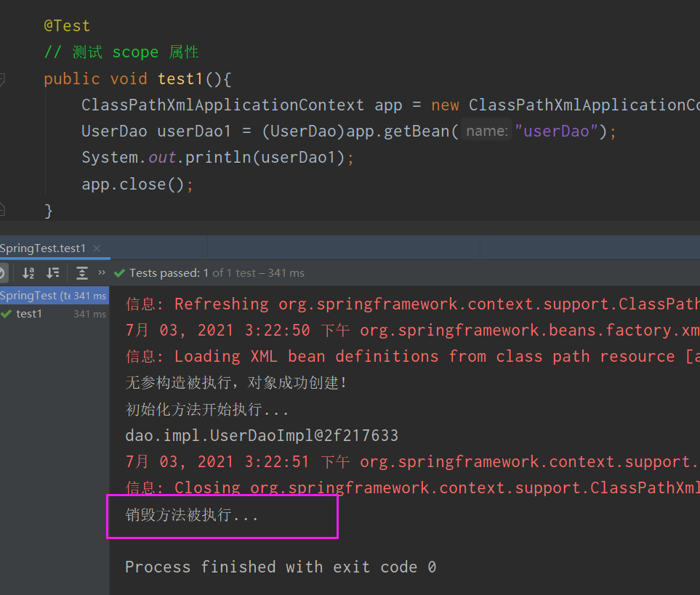Click the "dao.impl.UserDaoImpl@2f217633" output
The height and width of the screenshot is (595, 700).
point(262,435)
